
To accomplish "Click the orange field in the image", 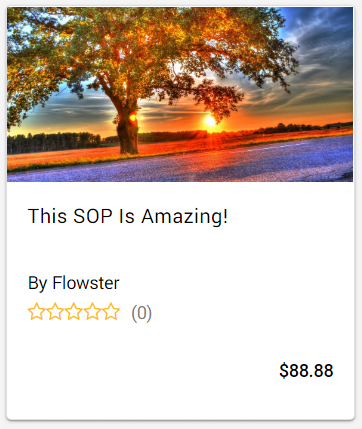I will (67, 157).
